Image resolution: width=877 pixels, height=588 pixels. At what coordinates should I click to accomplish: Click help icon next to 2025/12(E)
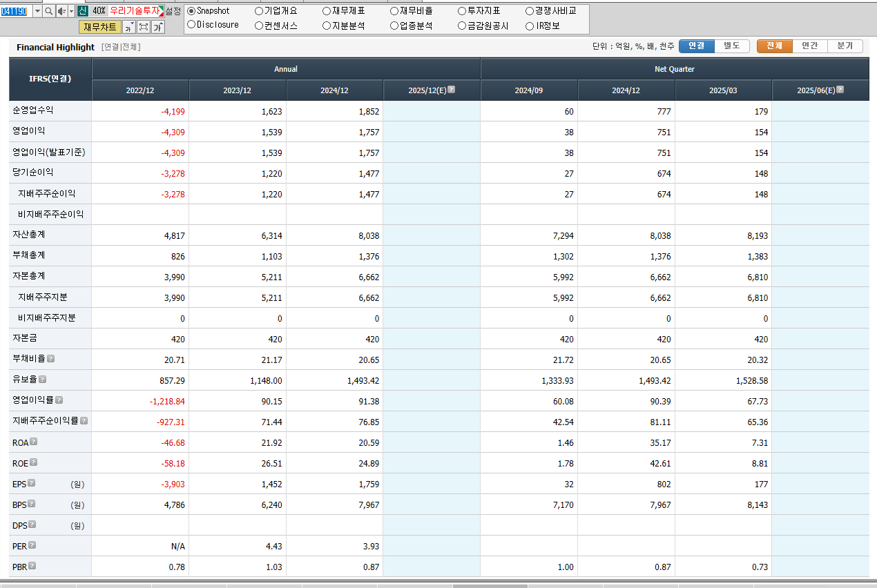[x=452, y=90]
